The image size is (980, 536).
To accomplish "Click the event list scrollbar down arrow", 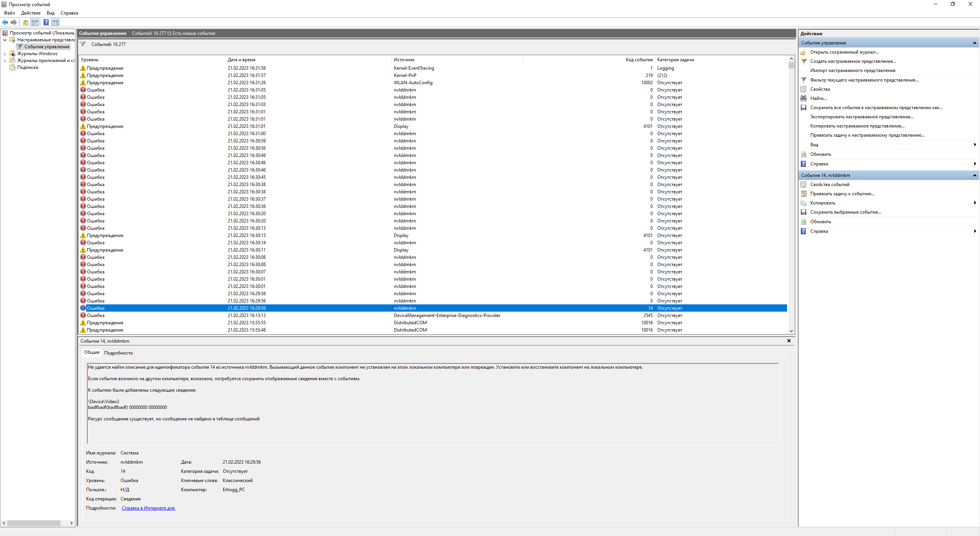I will click(x=791, y=331).
